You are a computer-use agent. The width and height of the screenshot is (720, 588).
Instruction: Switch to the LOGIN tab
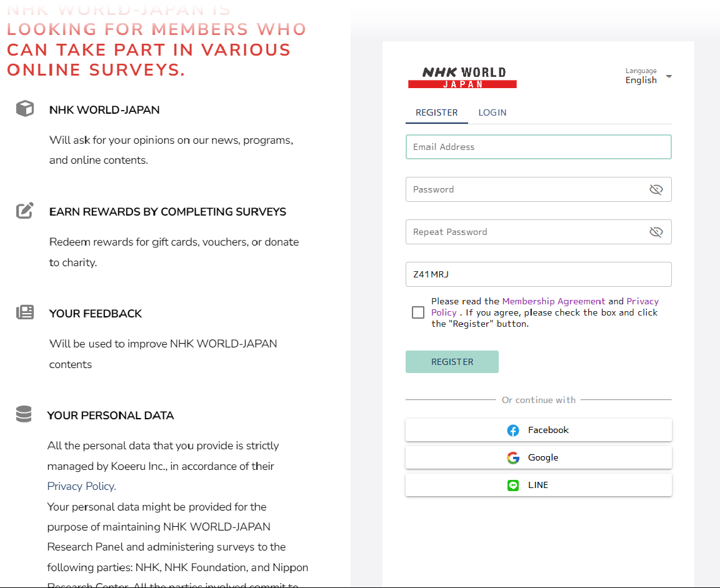coord(492,112)
